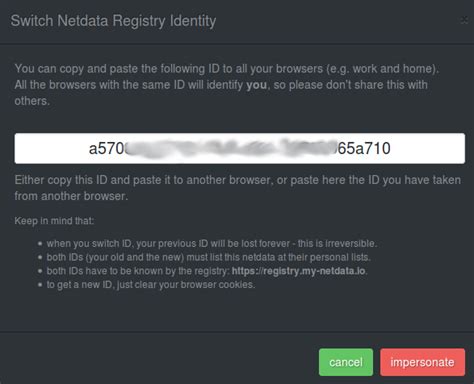Place cursor after '65a710' in ID field
This screenshot has height=384, width=474.
click(391, 148)
